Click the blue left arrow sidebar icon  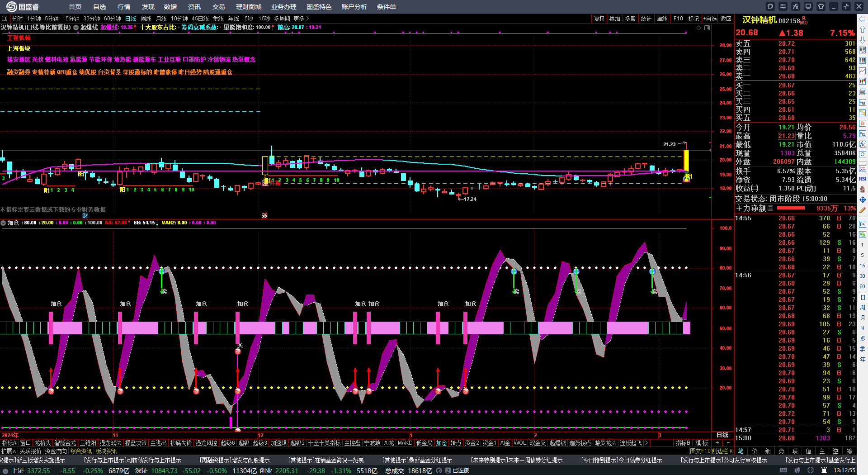point(863,19)
